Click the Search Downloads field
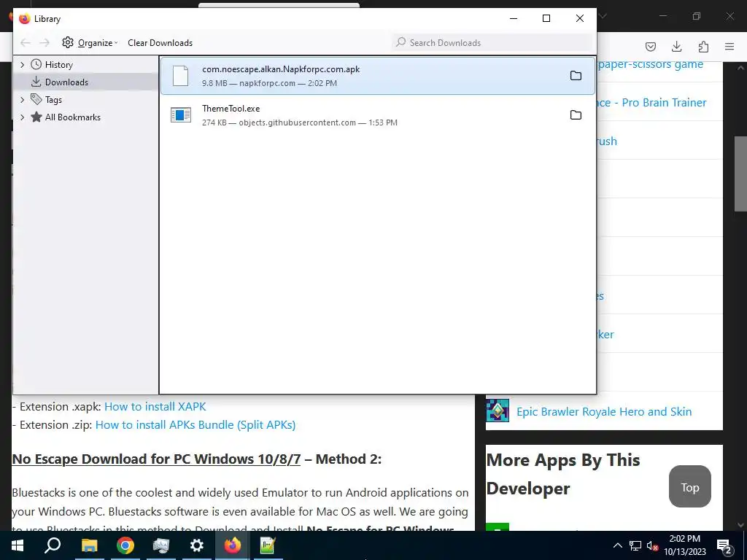This screenshot has height=560, width=747. point(492,42)
